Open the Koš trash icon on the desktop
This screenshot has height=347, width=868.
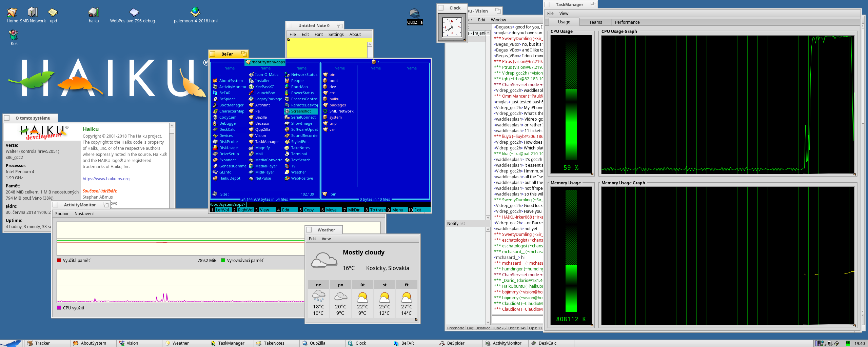pyautogui.click(x=14, y=34)
